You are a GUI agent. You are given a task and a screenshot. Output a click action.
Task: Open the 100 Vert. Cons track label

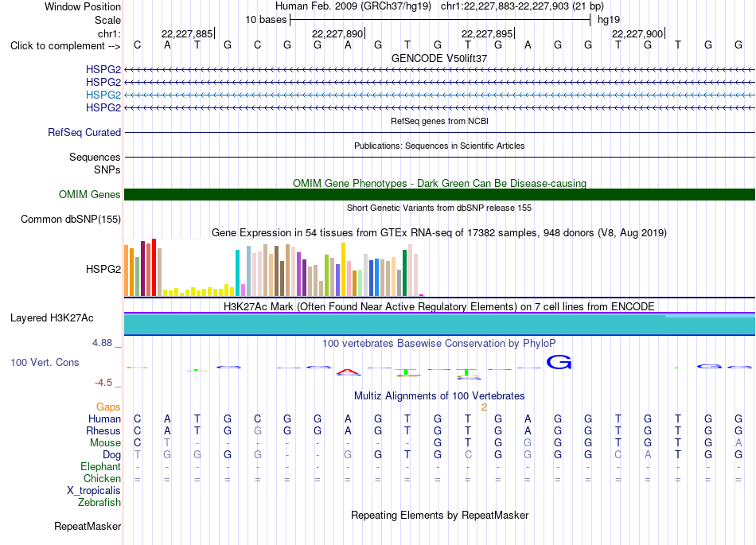pyautogui.click(x=45, y=362)
